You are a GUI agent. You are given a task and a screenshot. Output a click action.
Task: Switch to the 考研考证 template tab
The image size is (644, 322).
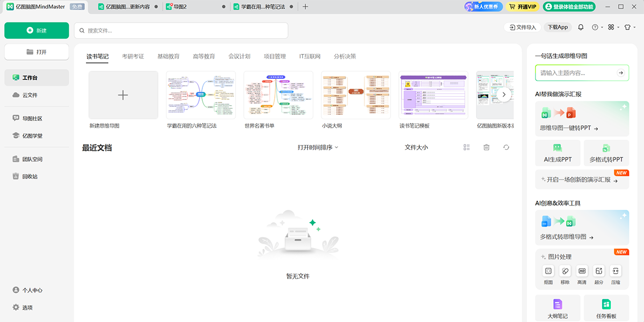point(133,56)
